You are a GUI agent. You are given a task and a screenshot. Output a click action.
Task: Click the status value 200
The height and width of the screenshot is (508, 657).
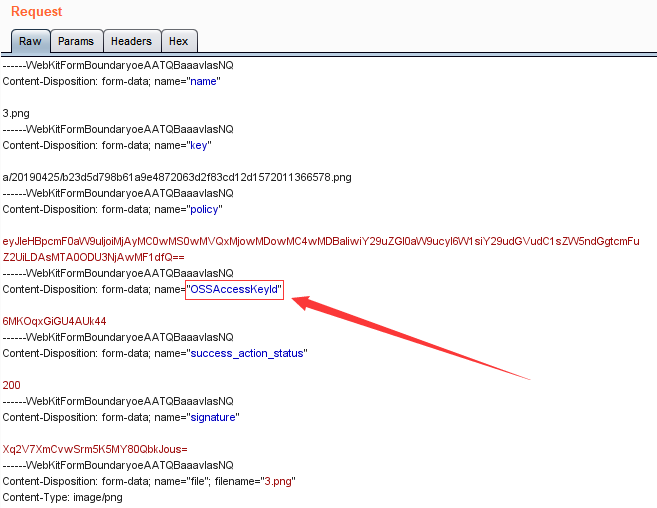[11, 385]
